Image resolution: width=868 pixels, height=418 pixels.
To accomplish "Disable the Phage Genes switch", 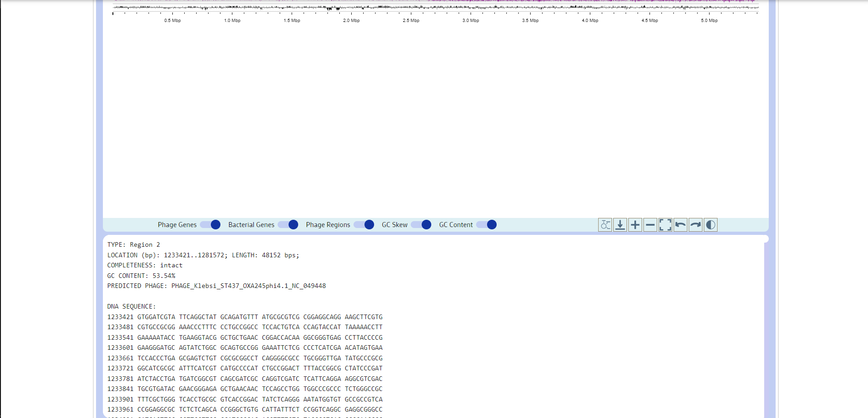I will tap(210, 225).
